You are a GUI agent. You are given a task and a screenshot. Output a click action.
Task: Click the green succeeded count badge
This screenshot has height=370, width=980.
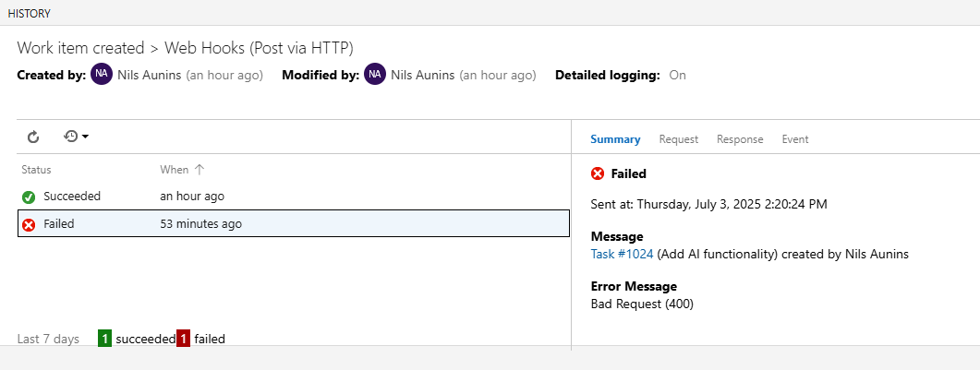point(105,339)
